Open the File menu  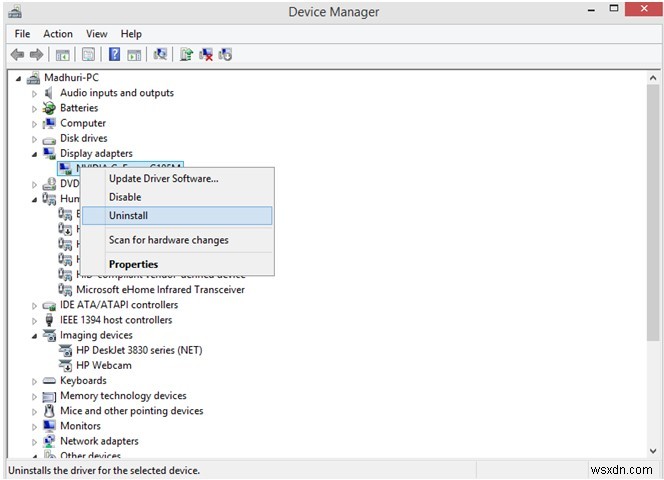(22, 34)
